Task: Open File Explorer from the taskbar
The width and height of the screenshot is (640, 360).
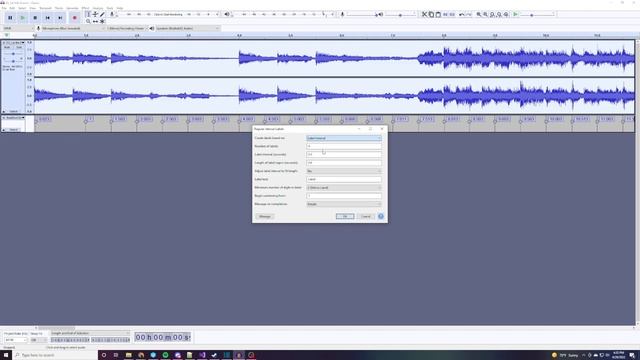Action: [x=129, y=355]
